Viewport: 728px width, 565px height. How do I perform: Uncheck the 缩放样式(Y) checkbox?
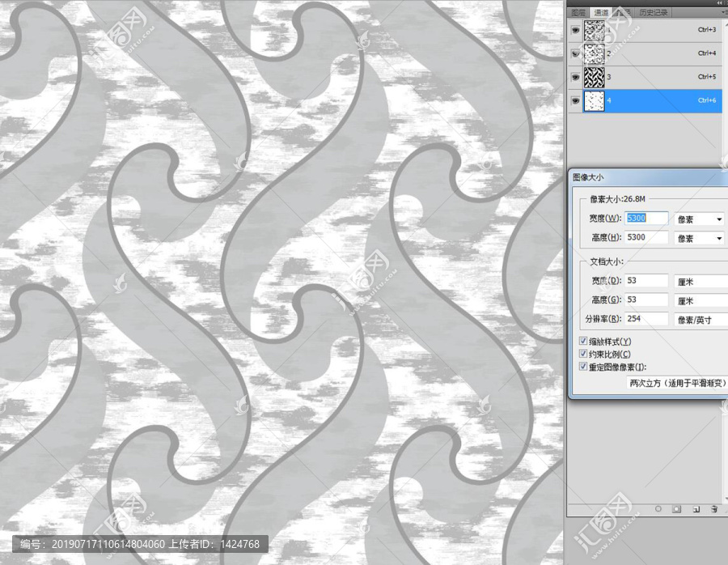[x=583, y=341]
